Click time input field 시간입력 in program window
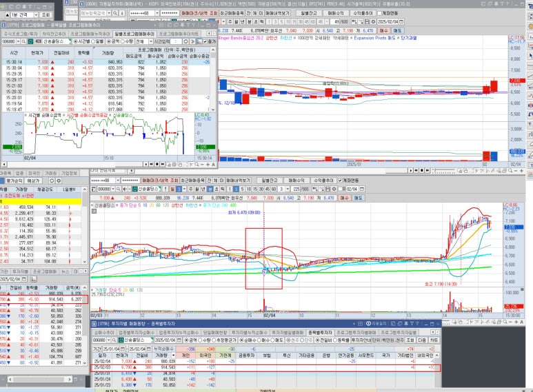Viewport: 533px width, 392px height. [175, 41]
